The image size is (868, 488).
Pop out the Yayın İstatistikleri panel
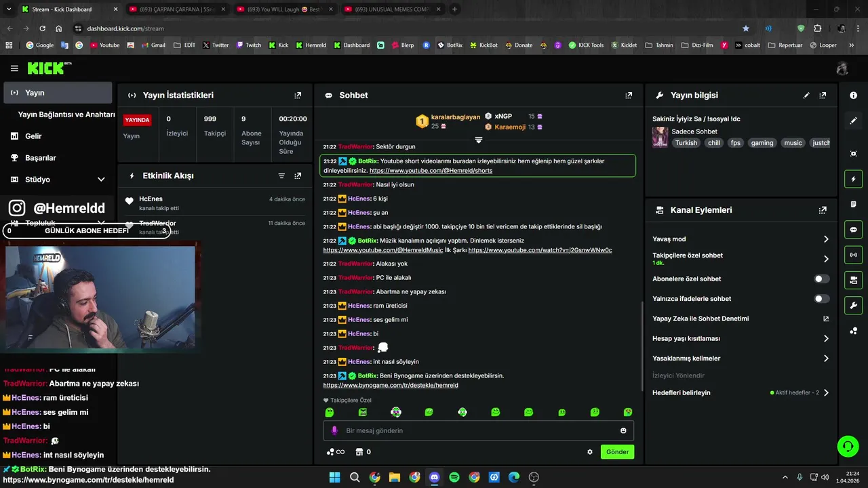[298, 96]
